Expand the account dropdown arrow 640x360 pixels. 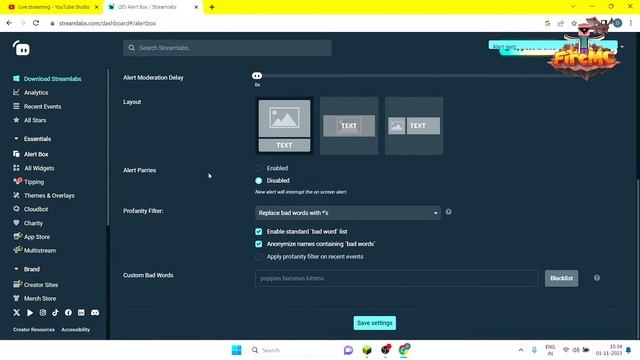(622, 47)
